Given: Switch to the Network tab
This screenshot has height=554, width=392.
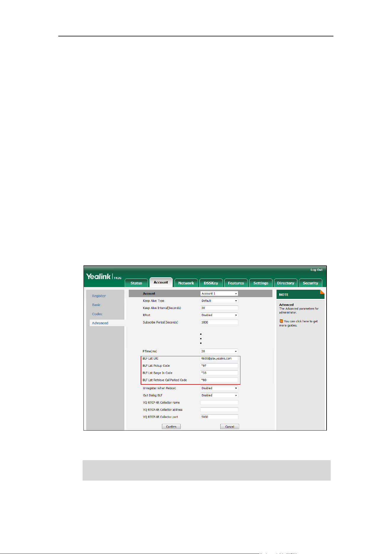Looking at the screenshot, I should click(x=186, y=283).
